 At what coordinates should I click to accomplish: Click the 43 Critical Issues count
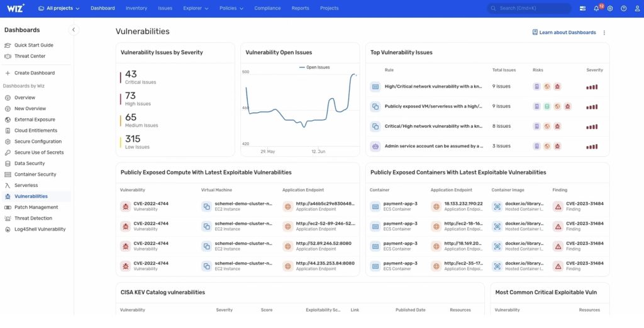click(131, 74)
